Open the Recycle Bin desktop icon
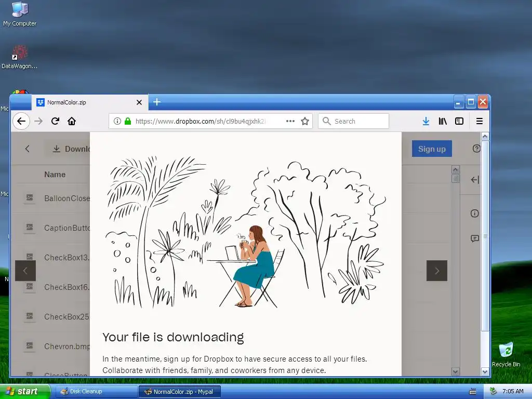Image resolution: width=532 pixels, height=399 pixels. click(506, 354)
